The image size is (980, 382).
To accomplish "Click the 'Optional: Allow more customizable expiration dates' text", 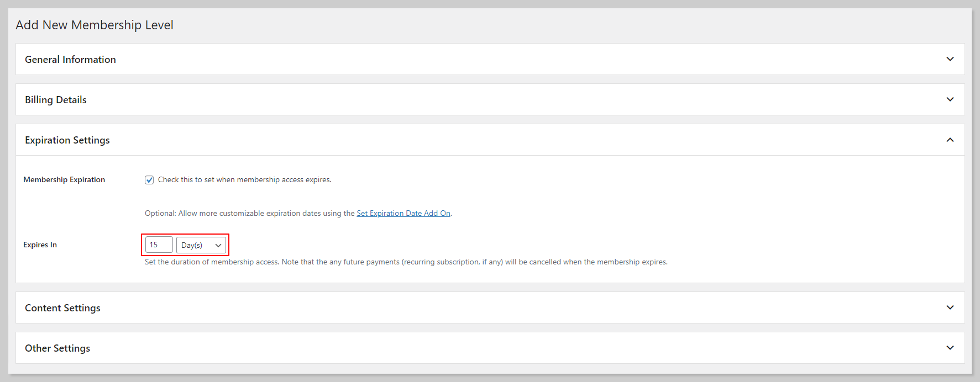I will 249,214.
